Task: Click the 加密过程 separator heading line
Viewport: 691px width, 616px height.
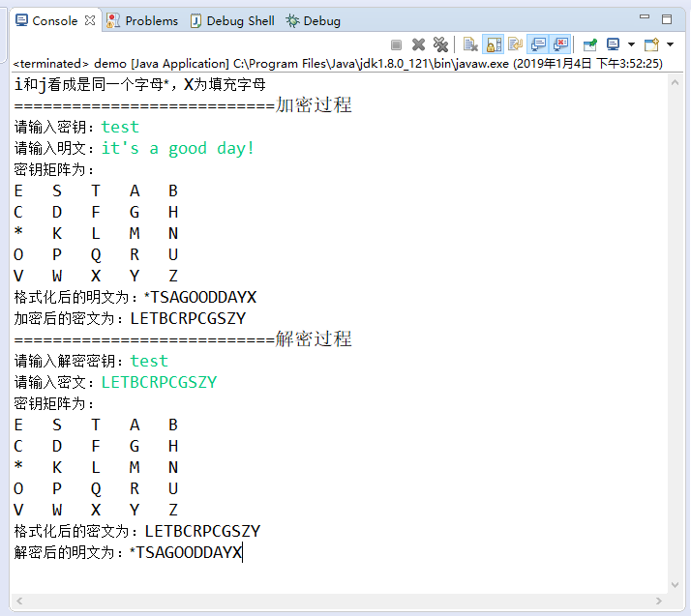Action: click(183, 105)
